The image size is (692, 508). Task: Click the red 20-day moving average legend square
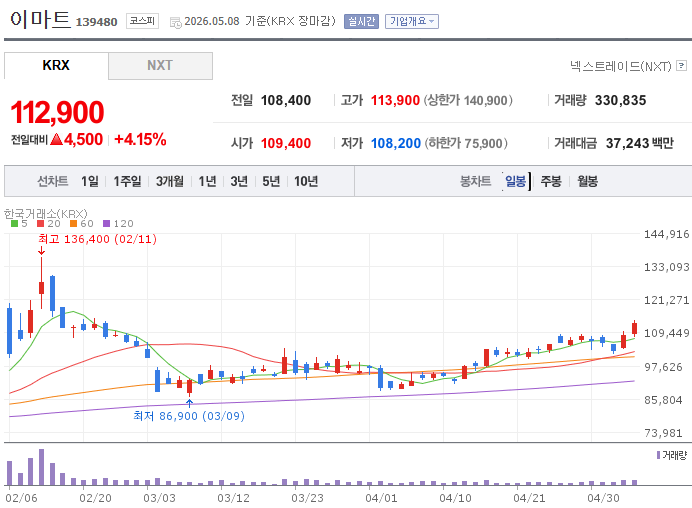(41, 223)
